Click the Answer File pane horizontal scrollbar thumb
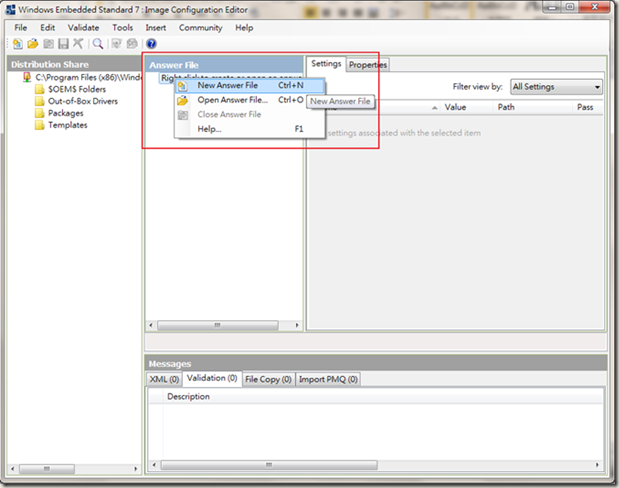The height and width of the screenshot is (488, 619). coord(218,325)
